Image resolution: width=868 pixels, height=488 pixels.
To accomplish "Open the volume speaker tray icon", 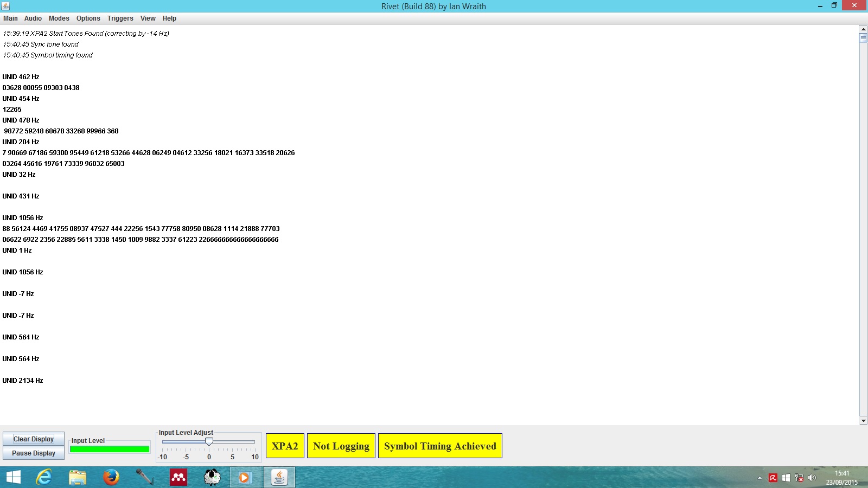I will pos(812,478).
